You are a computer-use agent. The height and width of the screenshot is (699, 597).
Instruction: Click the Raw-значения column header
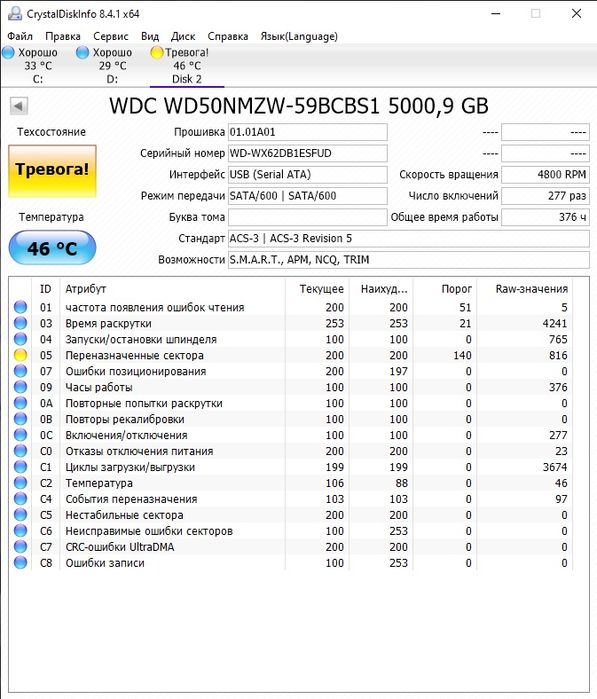(525, 289)
